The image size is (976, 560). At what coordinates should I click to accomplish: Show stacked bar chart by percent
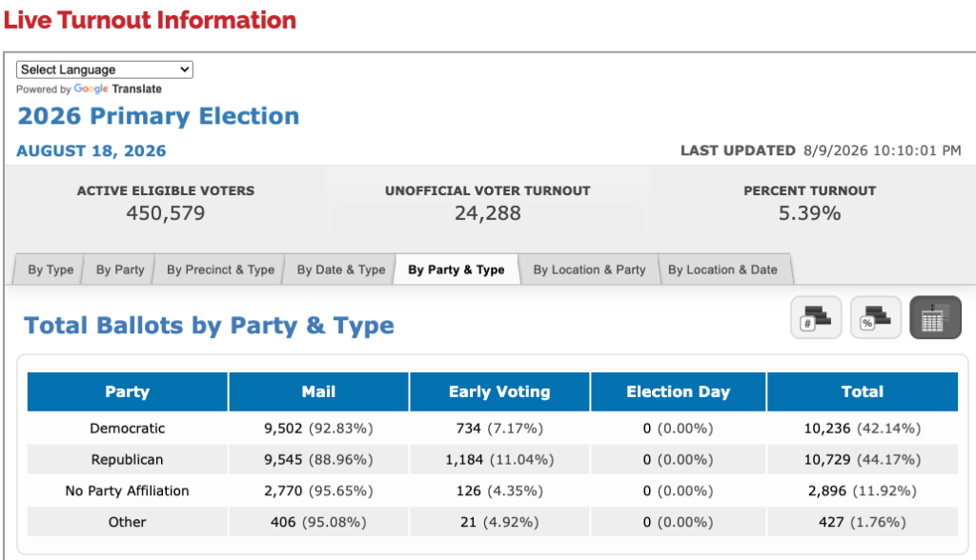tap(876, 317)
